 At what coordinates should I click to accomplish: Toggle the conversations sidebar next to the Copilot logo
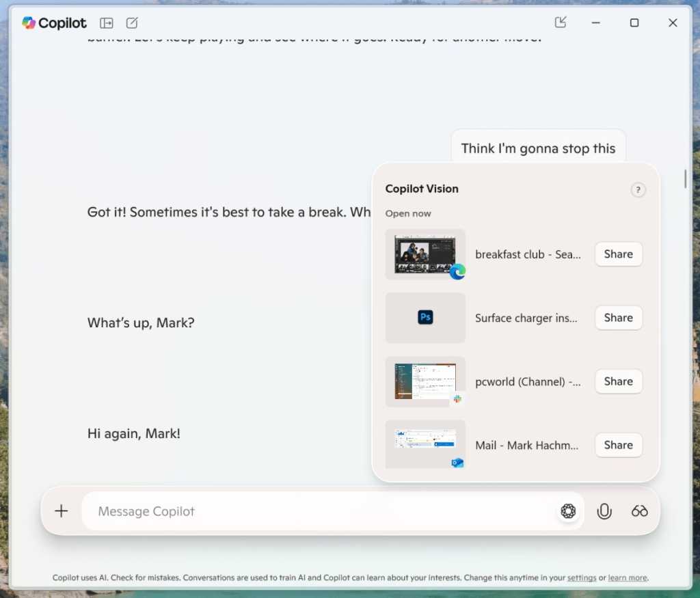point(107,23)
